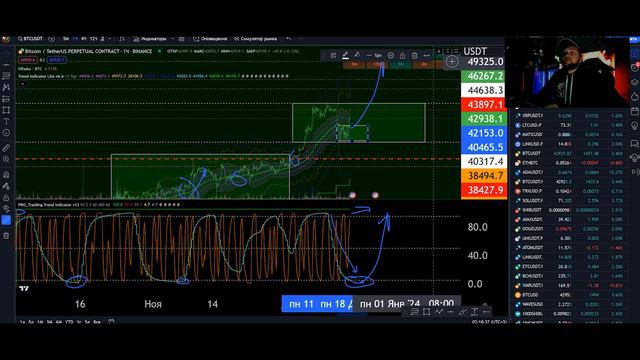Click the 43897.1 red price label
The width and height of the screenshot is (640, 360).
[483, 104]
